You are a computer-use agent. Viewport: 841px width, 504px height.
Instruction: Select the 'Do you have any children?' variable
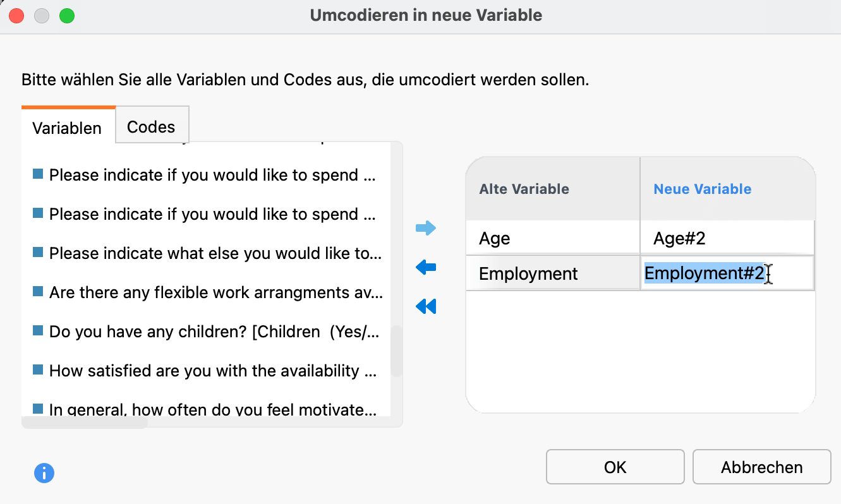click(214, 332)
